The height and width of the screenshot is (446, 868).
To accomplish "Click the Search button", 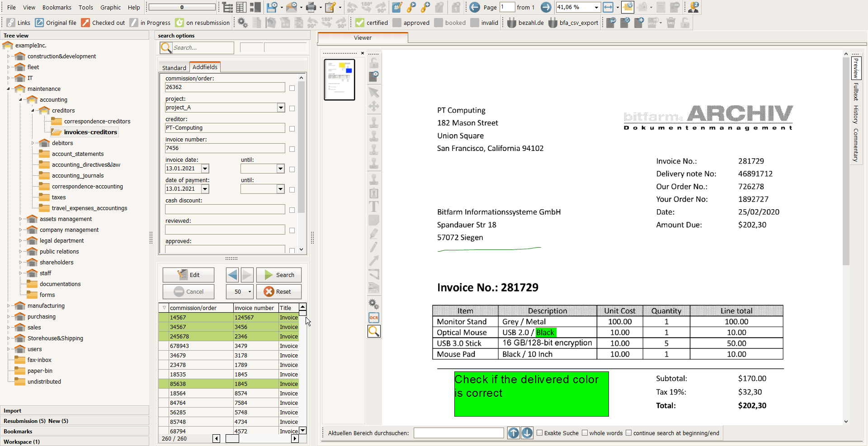I will point(279,275).
